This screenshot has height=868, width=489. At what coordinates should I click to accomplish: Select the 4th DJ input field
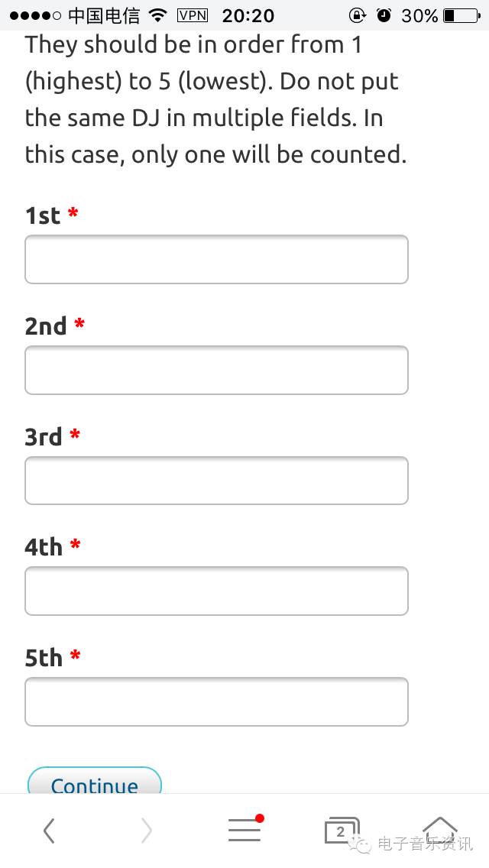pos(216,591)
